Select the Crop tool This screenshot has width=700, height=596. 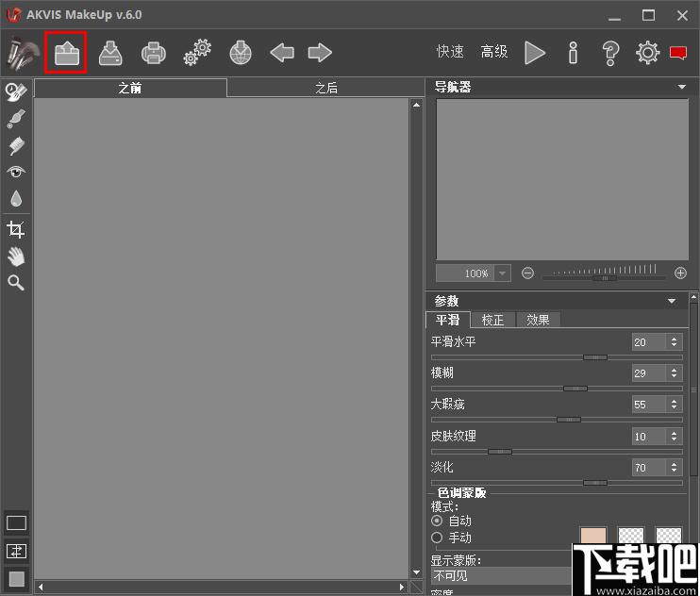(16, 229)
